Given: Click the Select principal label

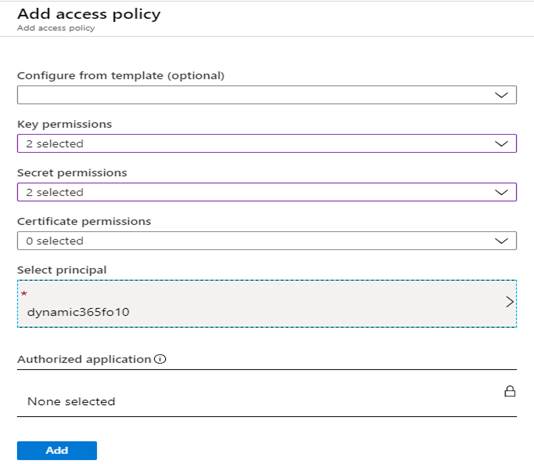Looking at the screenshot, I should (x=62, y=270).
